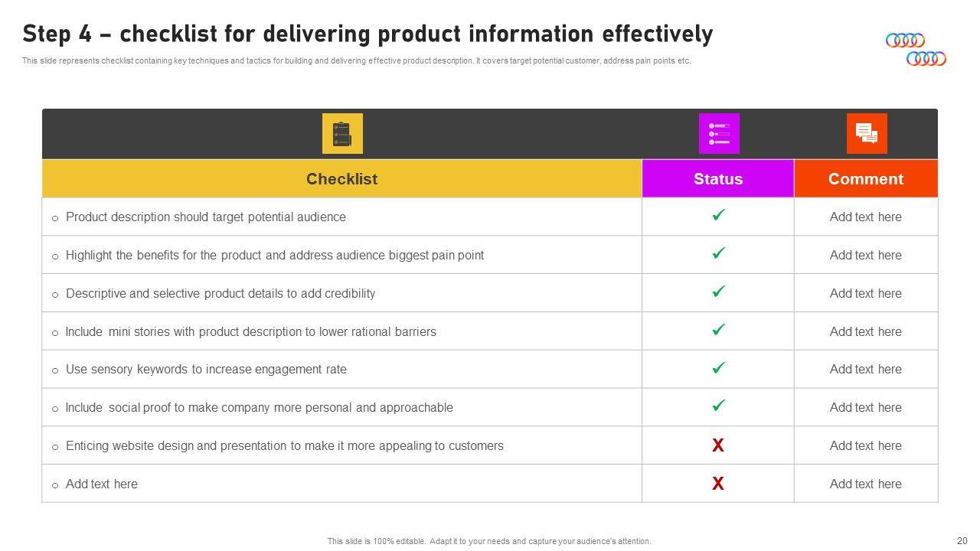Click checkmark for social proof row
Viewport: 980px width, 551px height.
(x=718, y=406)
